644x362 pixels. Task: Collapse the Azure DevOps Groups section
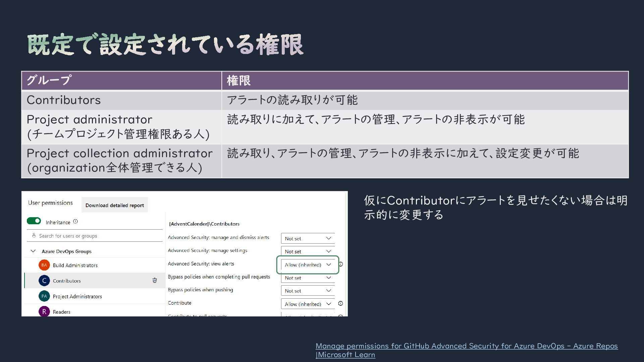(33, 251)
